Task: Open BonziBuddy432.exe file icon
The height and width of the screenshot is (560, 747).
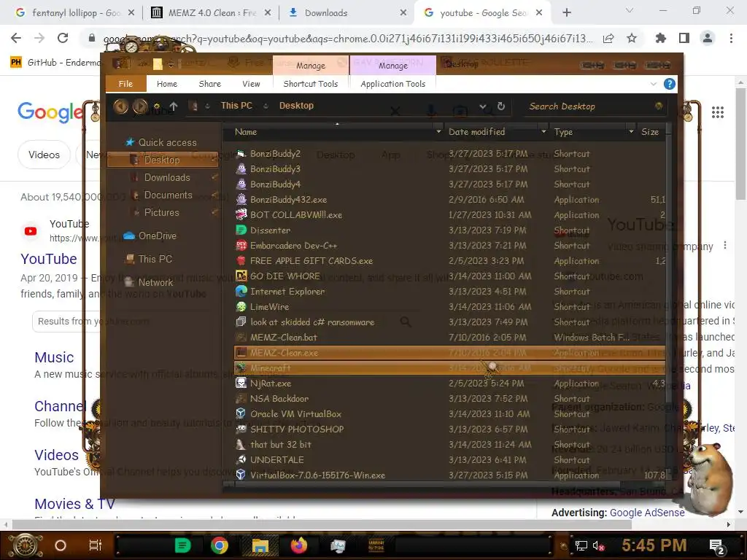Action: pyautogui.click(x=241, y=200)
